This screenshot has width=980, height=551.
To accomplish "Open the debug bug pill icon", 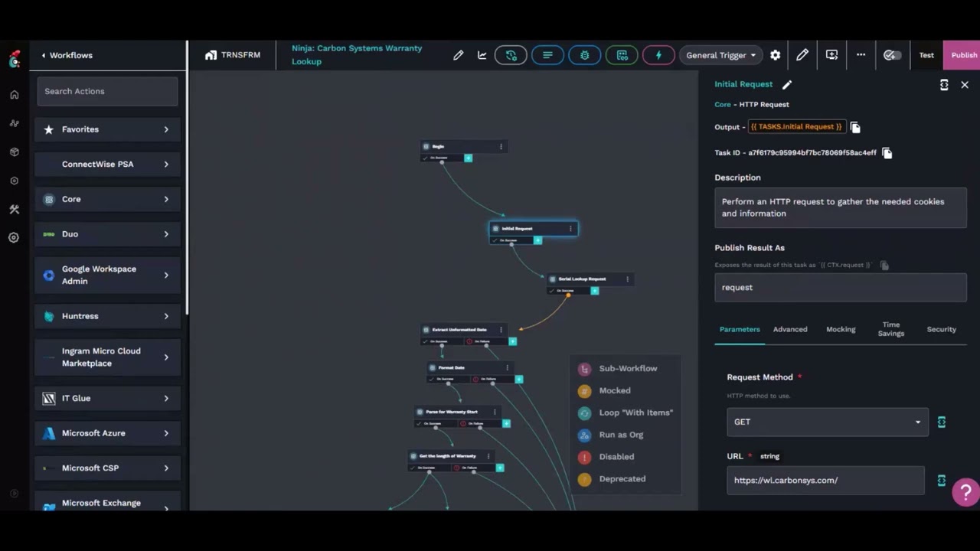I will (584, 55).
